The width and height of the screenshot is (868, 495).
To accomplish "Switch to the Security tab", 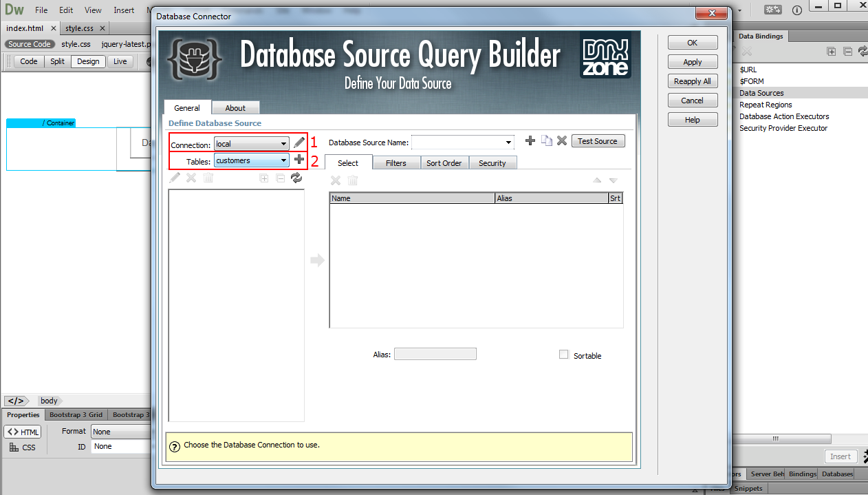I will coord(492,163).
